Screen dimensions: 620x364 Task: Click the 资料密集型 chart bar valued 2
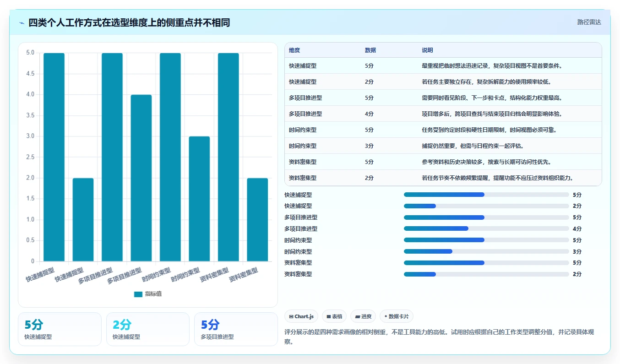(x=257, y=220)
